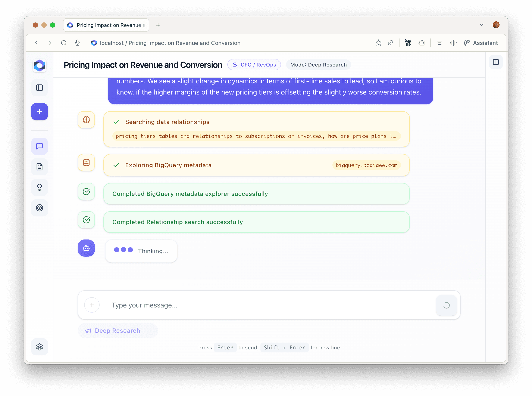Select the Pricing Impact on Revenue tab
Image resolution: width=532 pixels, height=396 pixels.
pos(106,25)
